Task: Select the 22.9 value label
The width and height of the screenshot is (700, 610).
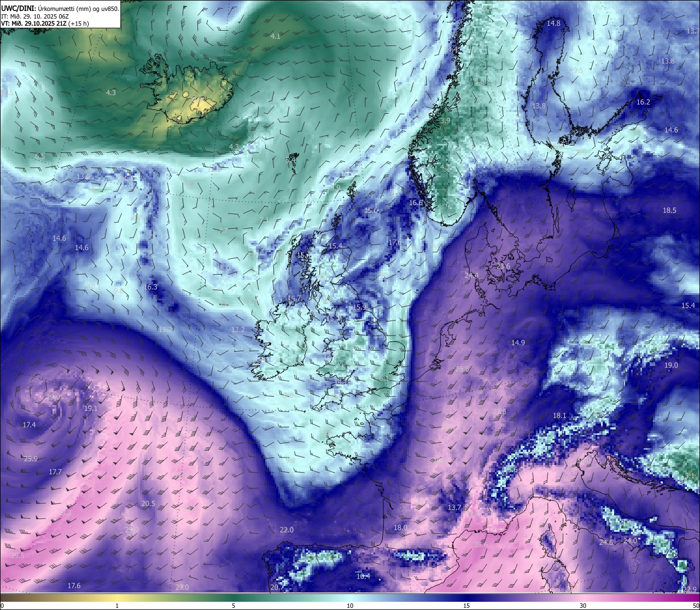Action: click(x=690, y=589)
